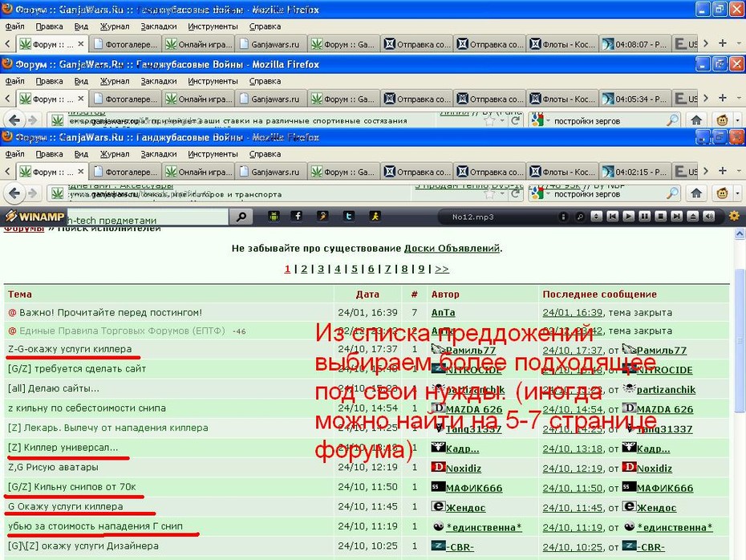Open tab list dropdown in front window tab bar
This screenshot has width=746, height=560.
[739, 171]
